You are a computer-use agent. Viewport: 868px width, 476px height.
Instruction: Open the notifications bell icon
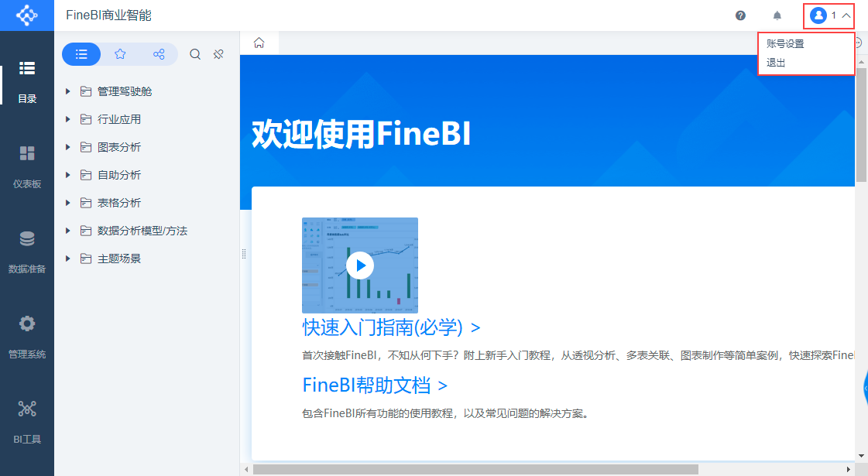coord(777,15)
